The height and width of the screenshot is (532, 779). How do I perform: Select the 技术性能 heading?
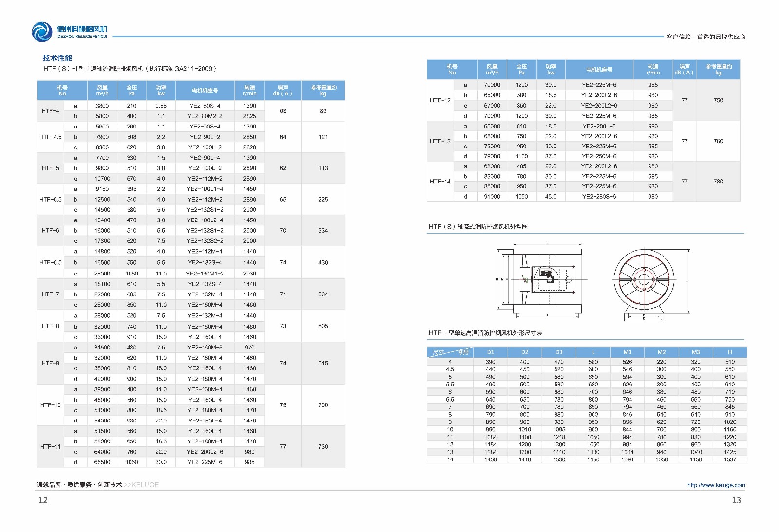(x=57, y=58)
